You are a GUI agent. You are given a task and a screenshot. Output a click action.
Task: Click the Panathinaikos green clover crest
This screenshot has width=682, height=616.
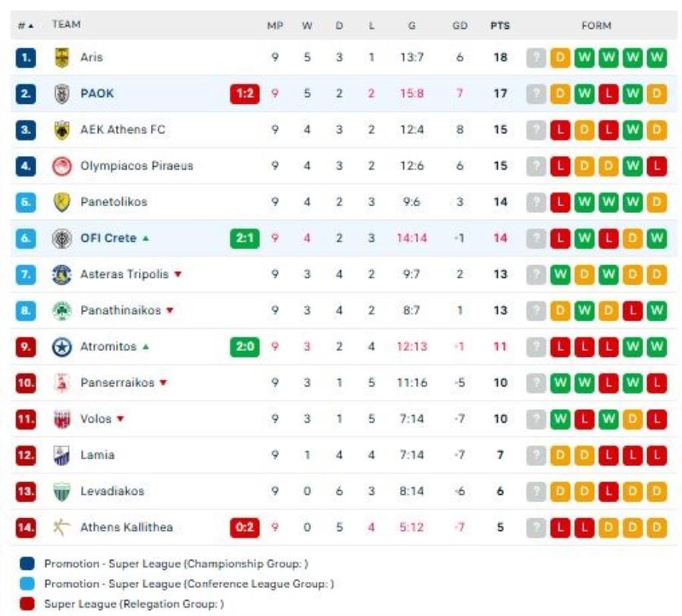pyautogui.click(x=62, y=311)
